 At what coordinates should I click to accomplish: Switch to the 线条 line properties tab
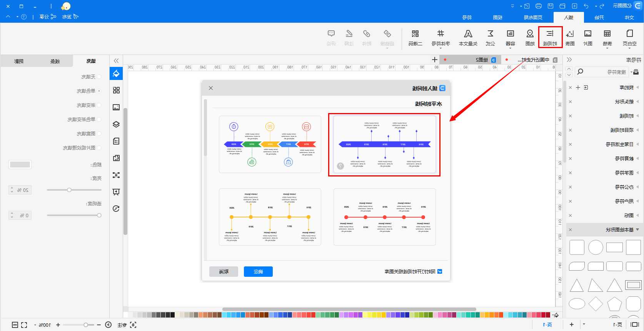pyautogui.click(x=55, y=61)
